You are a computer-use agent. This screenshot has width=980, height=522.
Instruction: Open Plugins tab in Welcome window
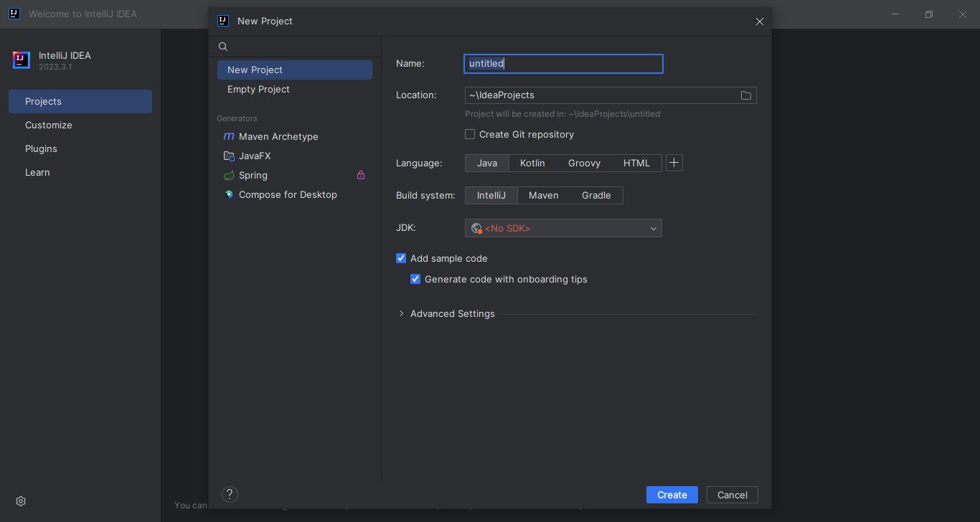(x=80, y=148)
